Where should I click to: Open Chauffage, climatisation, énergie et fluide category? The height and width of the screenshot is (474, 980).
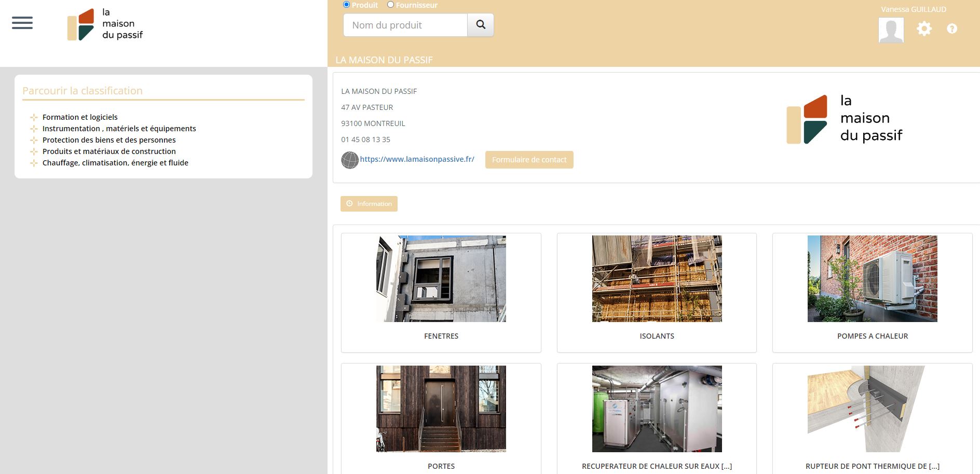[115, 163]
